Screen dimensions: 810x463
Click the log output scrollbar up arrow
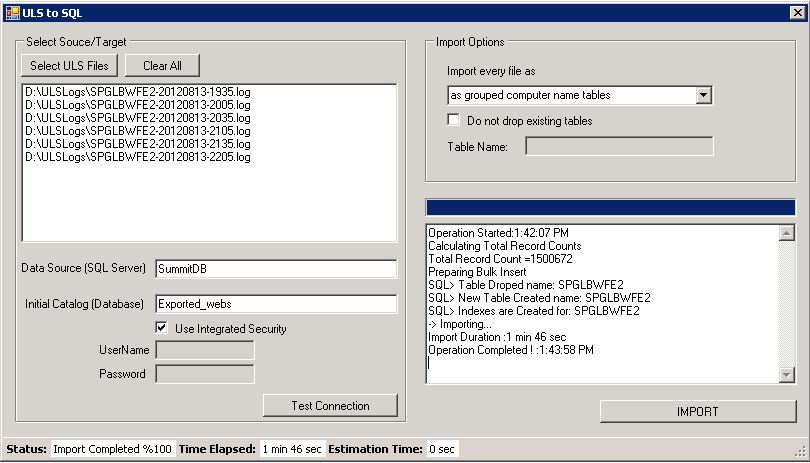click(x=786, y=233)
